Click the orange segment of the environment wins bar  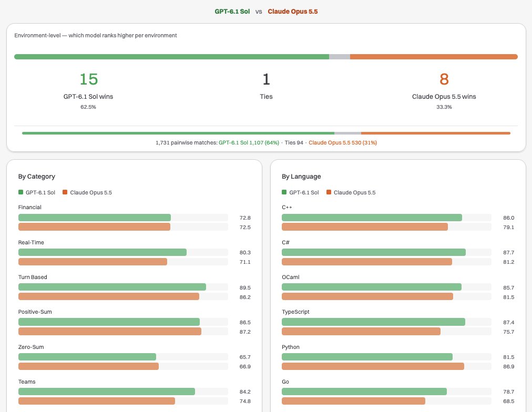(434, 57)
